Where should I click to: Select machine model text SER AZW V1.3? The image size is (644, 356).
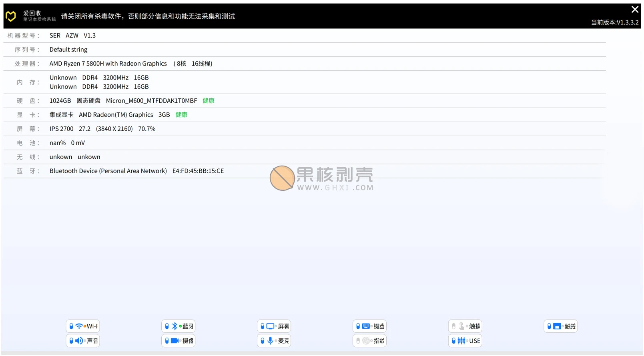pyautogui.click(x=72, y=36)
